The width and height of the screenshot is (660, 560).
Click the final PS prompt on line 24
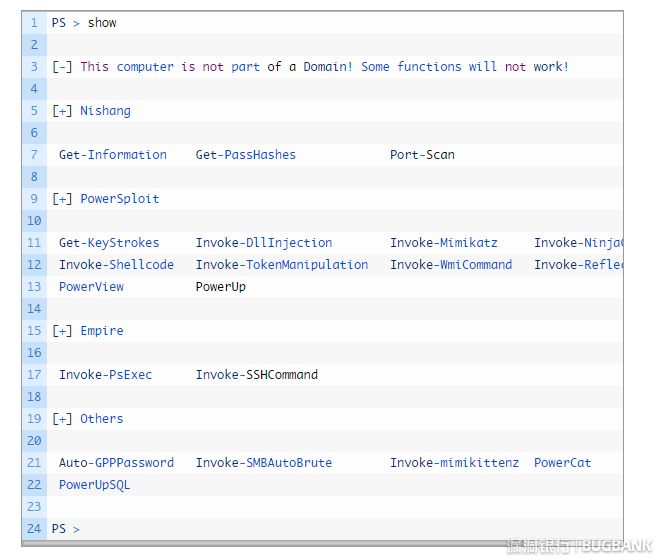coord(66,529)
